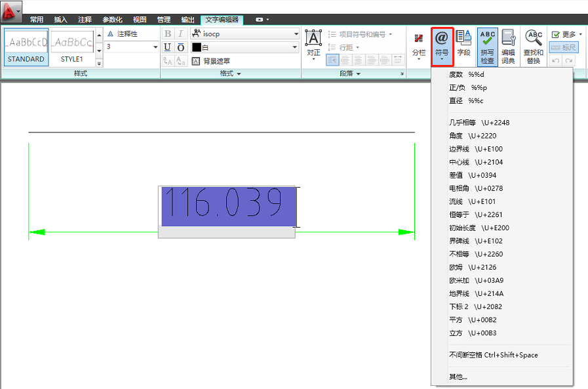
Task: Toggle the ribbon minimize button
Action: (260, 20)
